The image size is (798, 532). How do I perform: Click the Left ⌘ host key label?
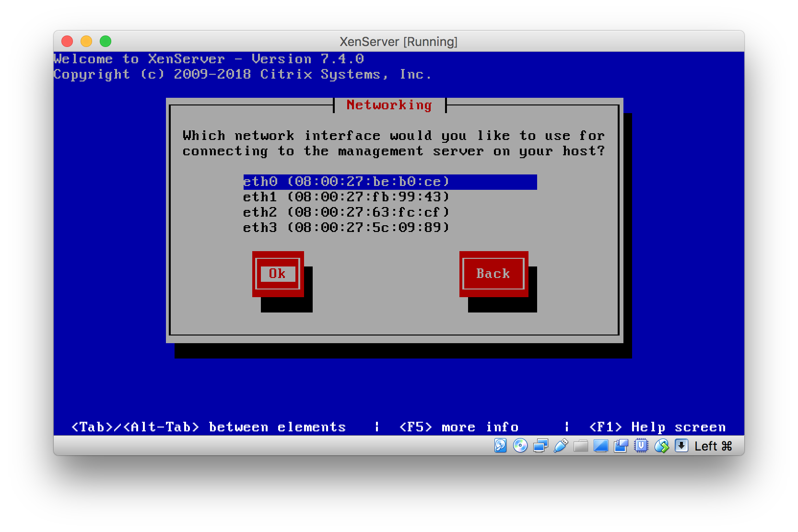713,446
